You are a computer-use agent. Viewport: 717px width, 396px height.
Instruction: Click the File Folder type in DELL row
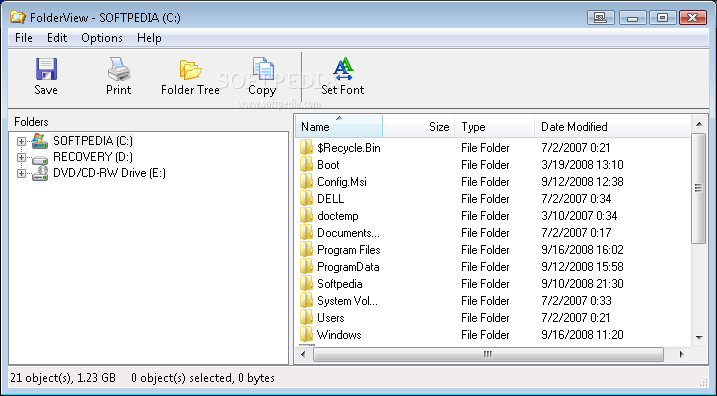[x=485, y=198]
